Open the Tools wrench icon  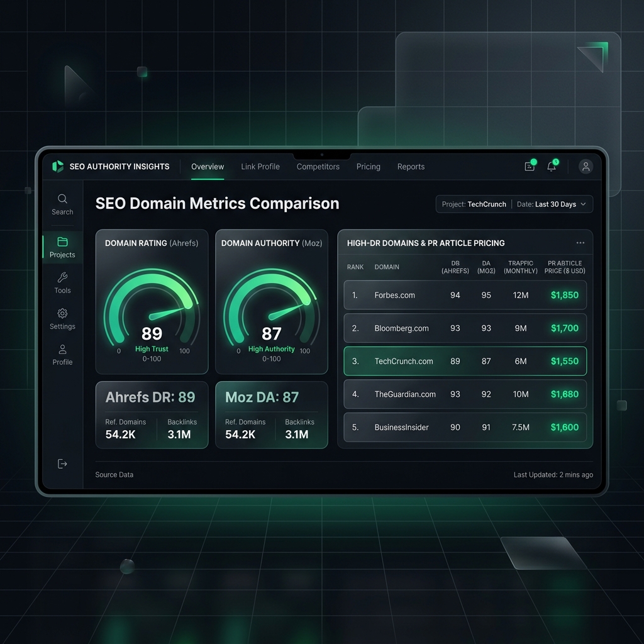point(62,277)
